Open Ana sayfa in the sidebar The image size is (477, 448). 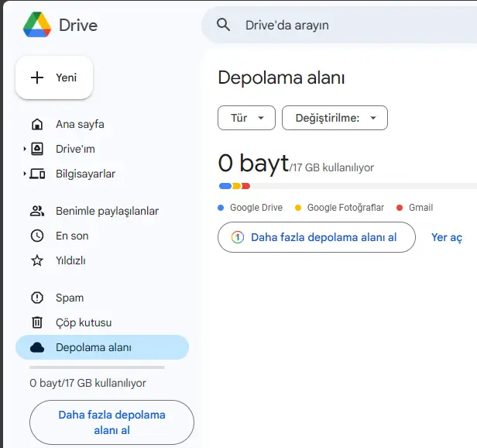[102, 124]
